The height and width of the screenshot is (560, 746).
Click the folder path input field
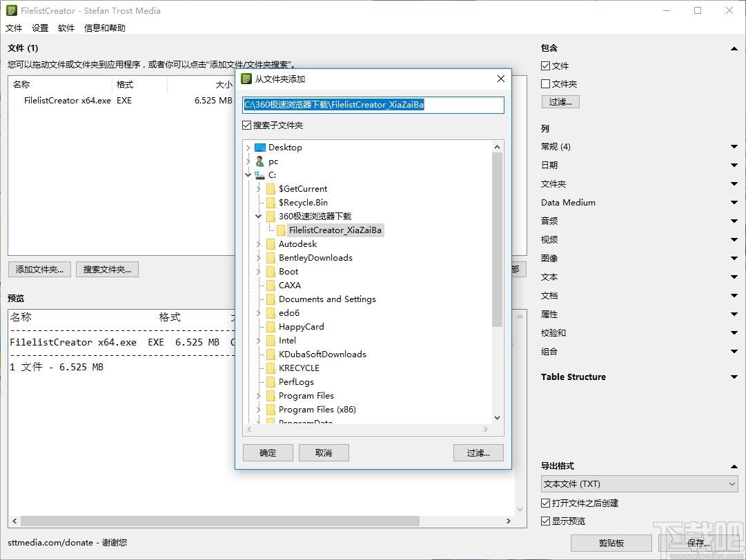click(x=373, y=105)
